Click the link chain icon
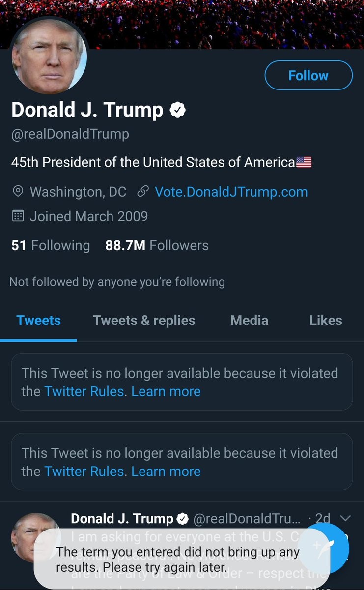The height and width of the screenshot is (590, 364). coord(142,192)
